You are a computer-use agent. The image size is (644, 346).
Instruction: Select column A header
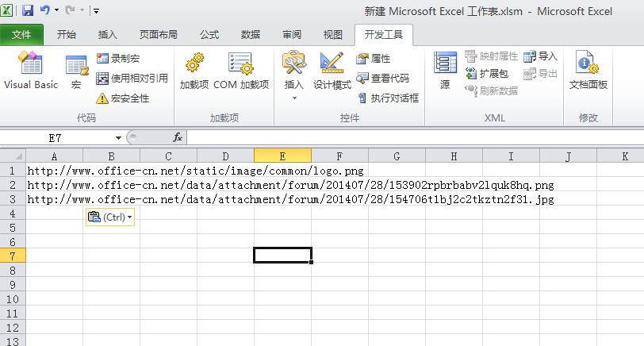click(x=54, y=156)
